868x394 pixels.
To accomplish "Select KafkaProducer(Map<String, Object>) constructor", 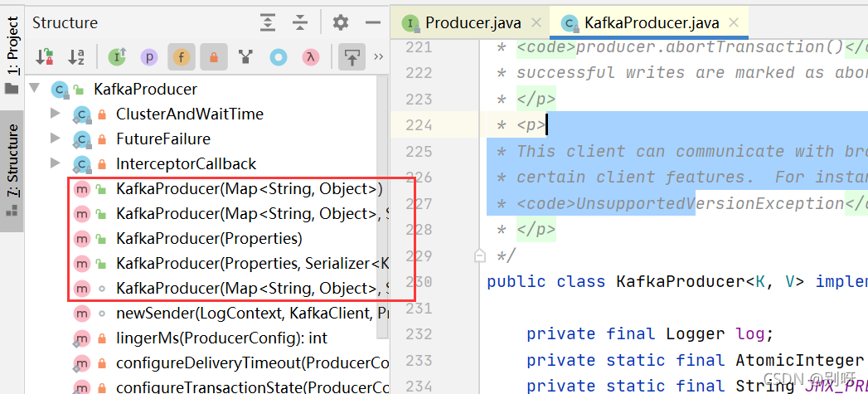I will (x=249, y=188).
